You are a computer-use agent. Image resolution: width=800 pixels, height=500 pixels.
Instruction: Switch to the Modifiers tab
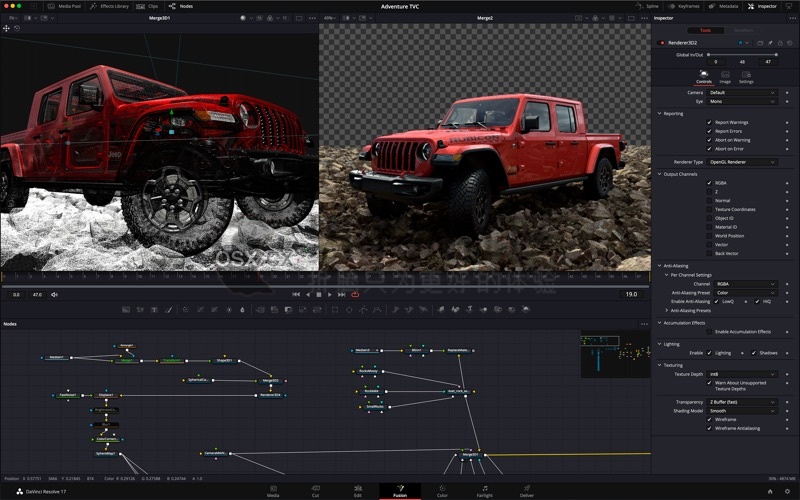(x=743, y=30)
